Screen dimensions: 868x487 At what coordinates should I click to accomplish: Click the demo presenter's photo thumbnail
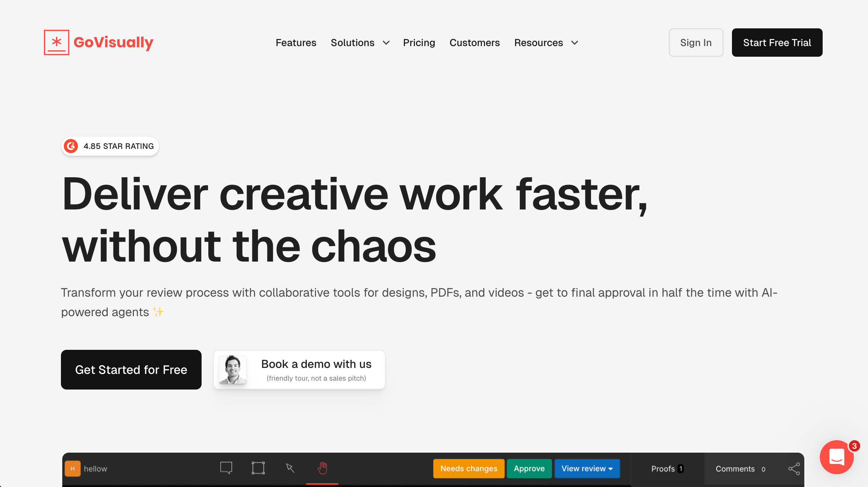pyautogui.click(x=233, y=370)
